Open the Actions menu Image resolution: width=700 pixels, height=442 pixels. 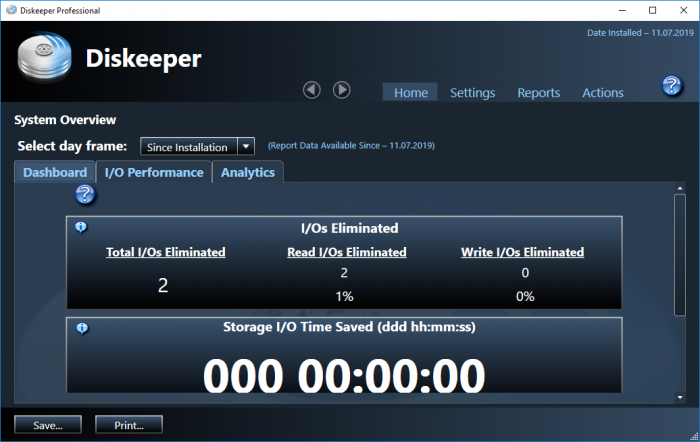point(603,92)
